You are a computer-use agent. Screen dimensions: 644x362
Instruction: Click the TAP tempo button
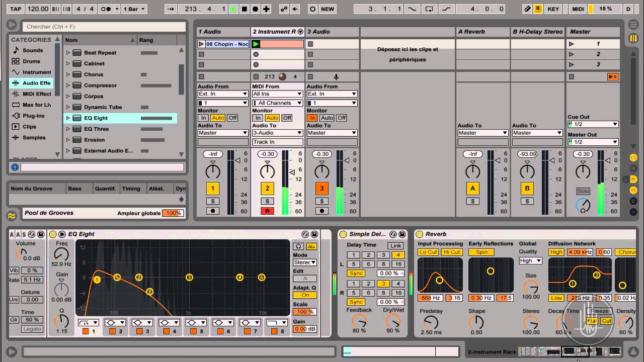point(16,9)
